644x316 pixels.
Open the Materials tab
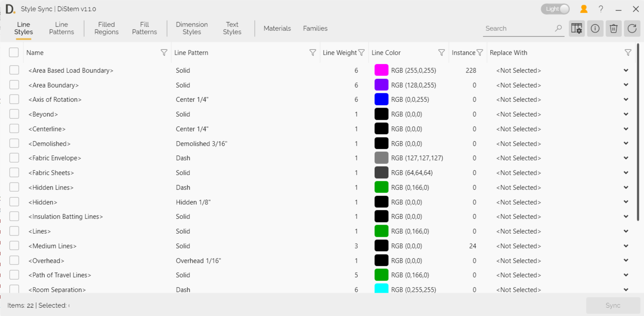(x=277, y=28)
